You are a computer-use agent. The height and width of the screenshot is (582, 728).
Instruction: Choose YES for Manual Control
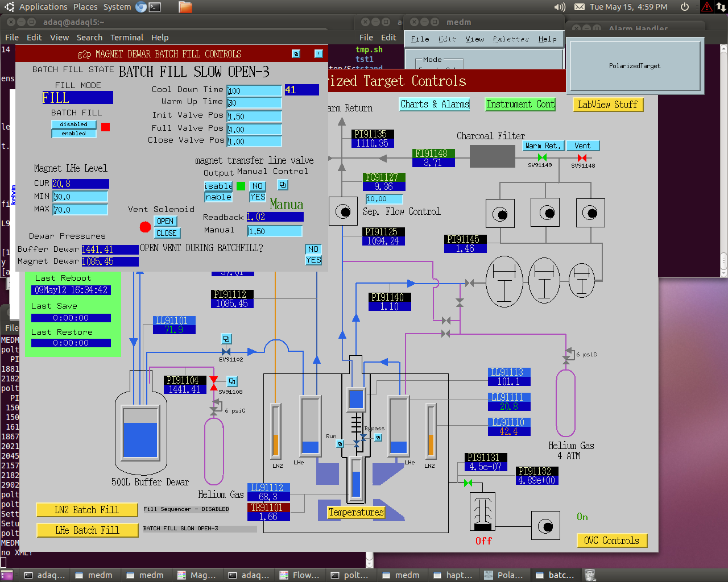(258, 197)
